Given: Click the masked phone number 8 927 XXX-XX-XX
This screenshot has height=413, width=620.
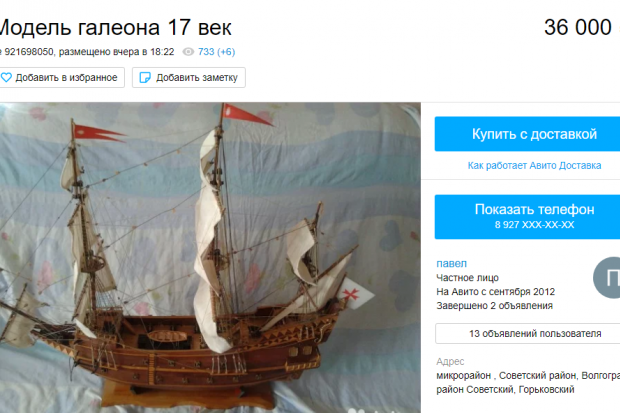Looking at the screenshot, I should pos(534,225).
